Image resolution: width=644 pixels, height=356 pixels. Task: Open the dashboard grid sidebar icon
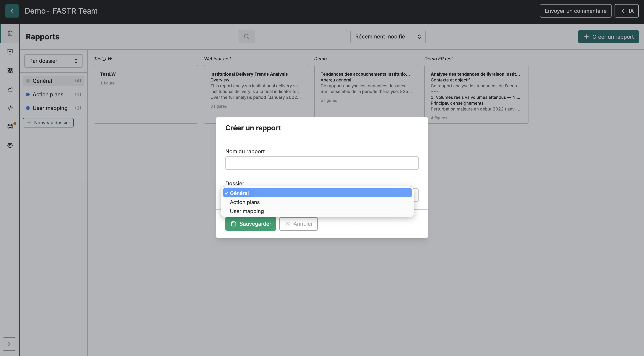(10, 71)
